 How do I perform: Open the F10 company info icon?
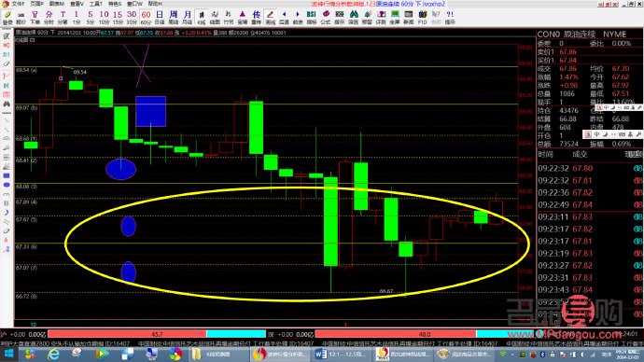422,17
